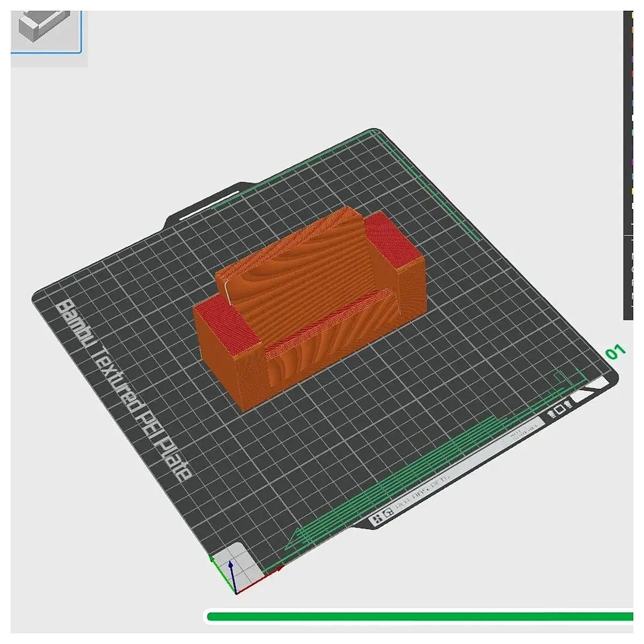Click the square plate icon near corner
644x644 pixels.
tap(559, 410)
